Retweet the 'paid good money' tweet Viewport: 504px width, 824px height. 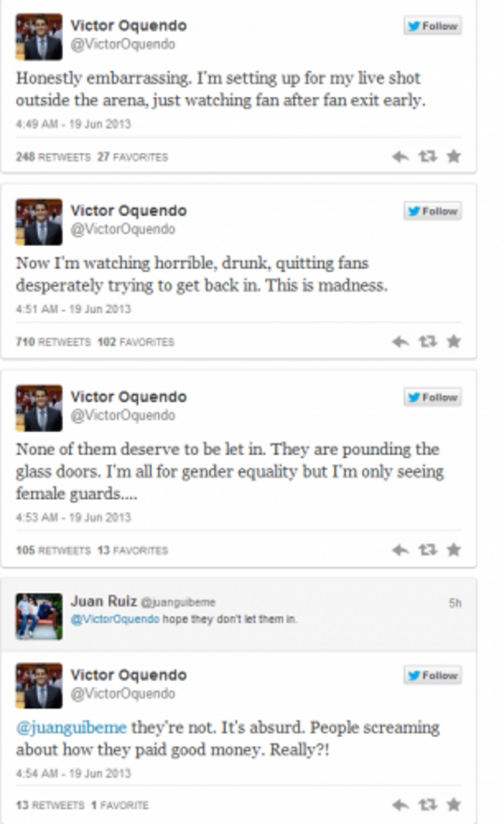[427, 804]
